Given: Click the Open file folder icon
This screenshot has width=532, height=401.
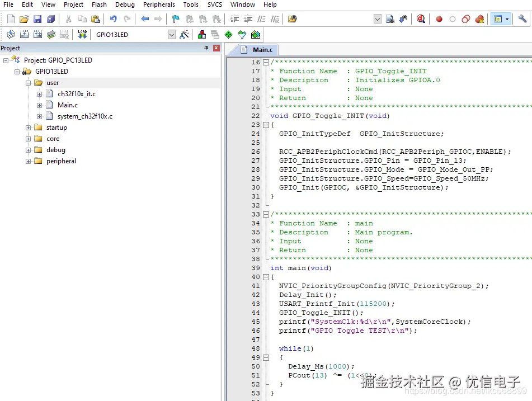Looking at the screenshot, I should 23,19.
